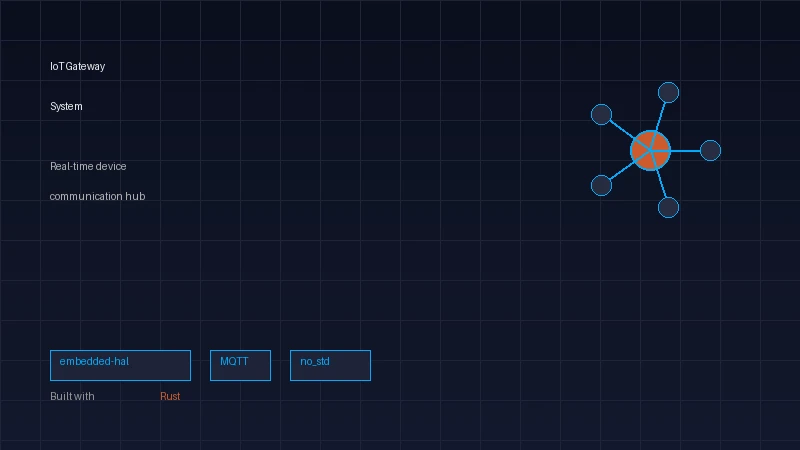Click the "communication hub" subtitle text

[97, 197]
